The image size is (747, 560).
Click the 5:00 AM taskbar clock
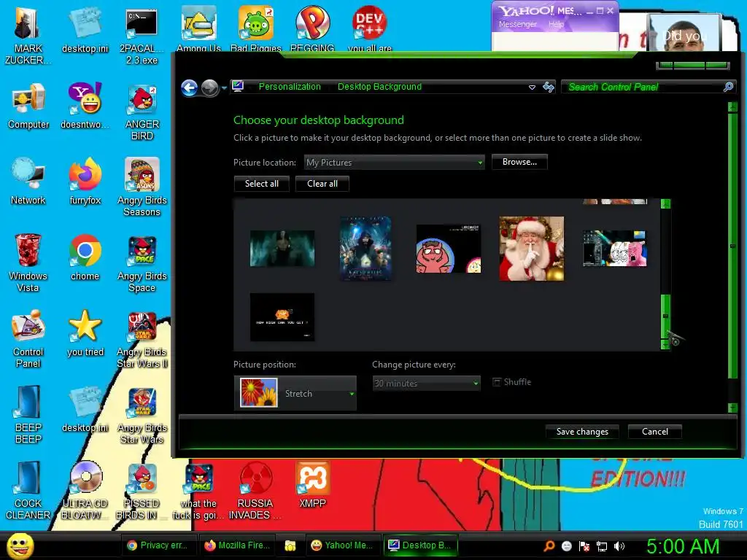683,546
